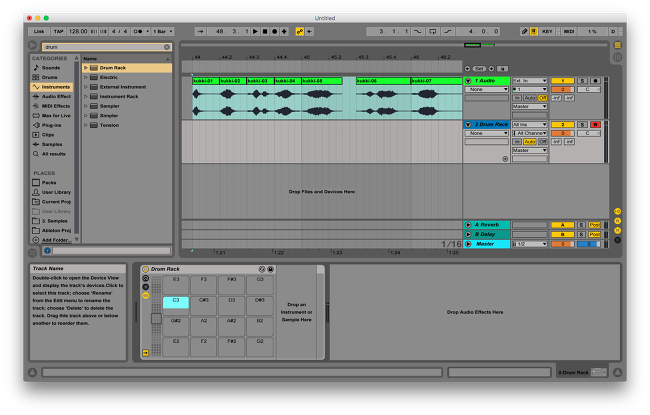Select the C#3 drum pad
650x415 pixels.
tap(204, 306)
